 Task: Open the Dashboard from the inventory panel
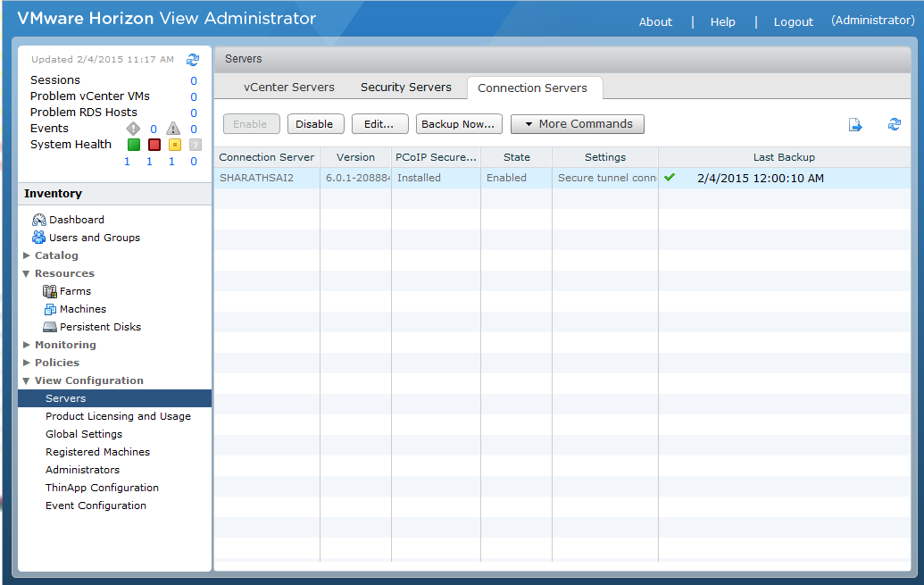tap(79, 219)
